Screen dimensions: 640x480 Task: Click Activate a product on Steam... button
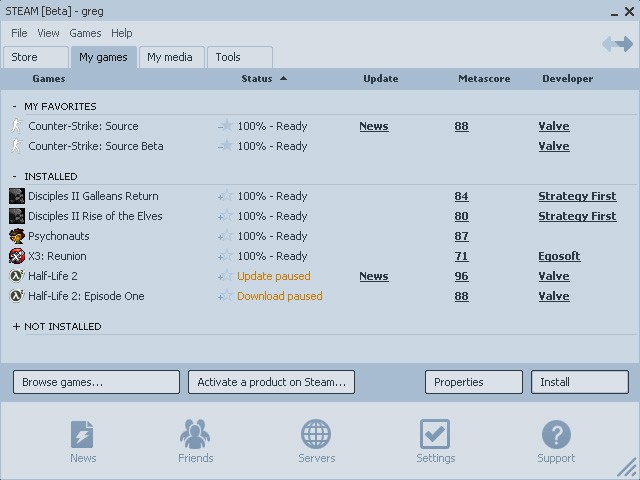271,382
